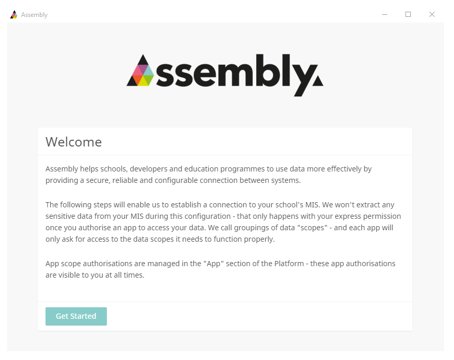This screenshot has width=454, height=360.
Task: Click the multicolored triangle logo mark
Action: (x=140, y=71)
